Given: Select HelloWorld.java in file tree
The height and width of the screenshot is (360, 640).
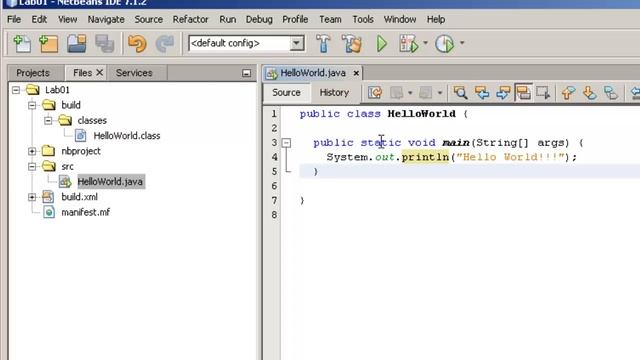Looking at the screenshot, I should (x=110, y=182).
